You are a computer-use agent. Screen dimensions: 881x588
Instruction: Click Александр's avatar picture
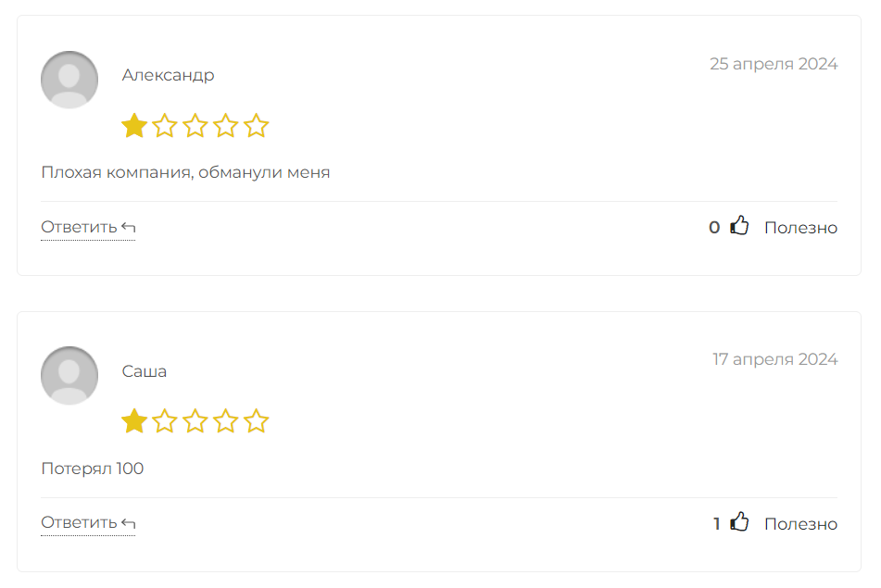pos(69,80)
